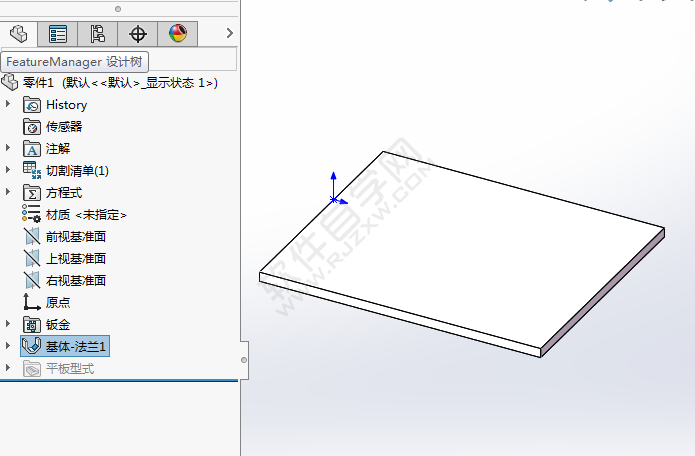Expand the 注解 annotations node
Viewport: 695px width, 456px height.
point(9,148)
